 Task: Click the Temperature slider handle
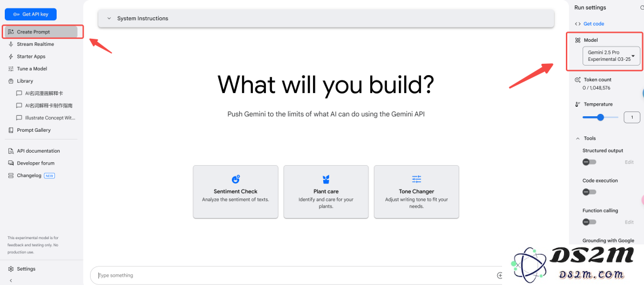[x=600, y=117]
